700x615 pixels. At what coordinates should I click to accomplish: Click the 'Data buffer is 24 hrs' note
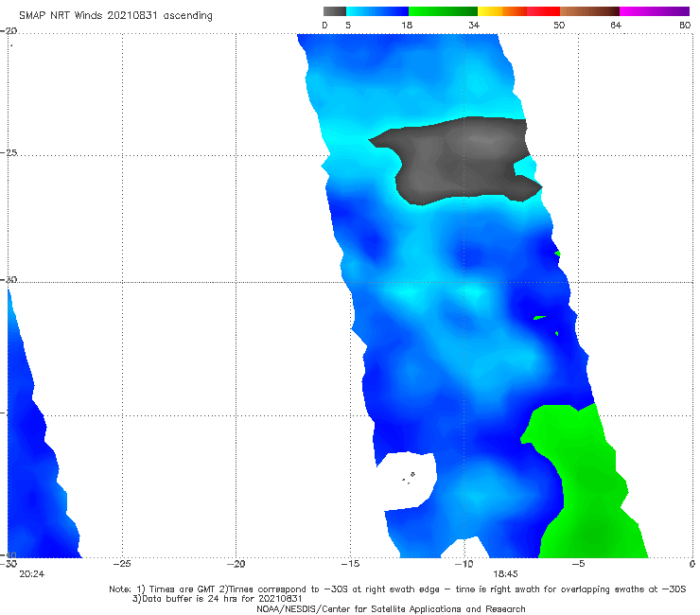(217, 599)
